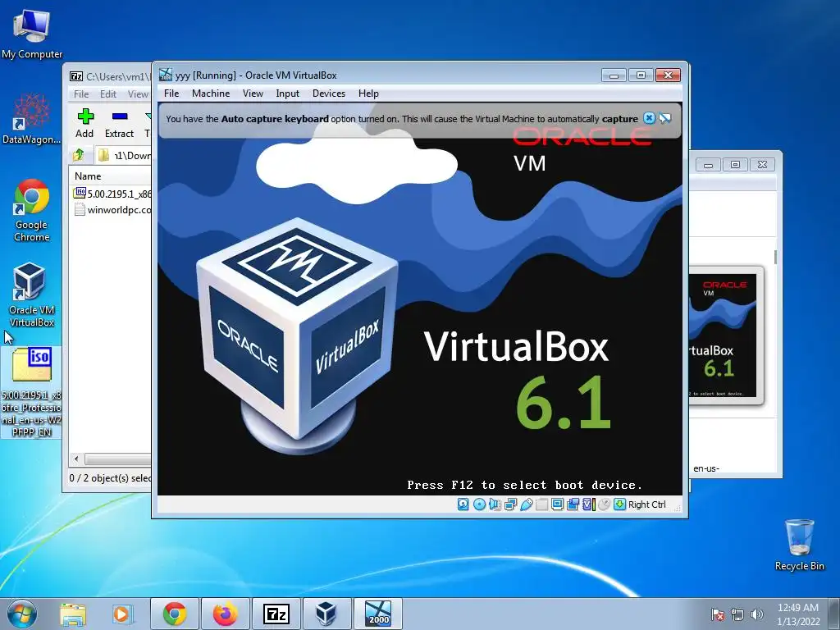This screenshot has width=840, height=630.
Task: Click the optical disk indicator in VM status bar
Action: (x=479, y=504)
